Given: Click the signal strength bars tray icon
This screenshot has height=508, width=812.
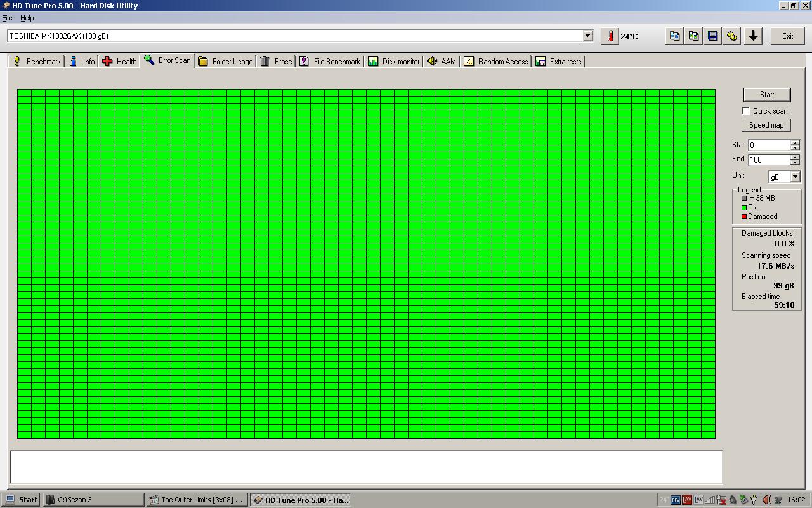Looking at the screenshot, I should pyautogui.click(x=710, y=500).
